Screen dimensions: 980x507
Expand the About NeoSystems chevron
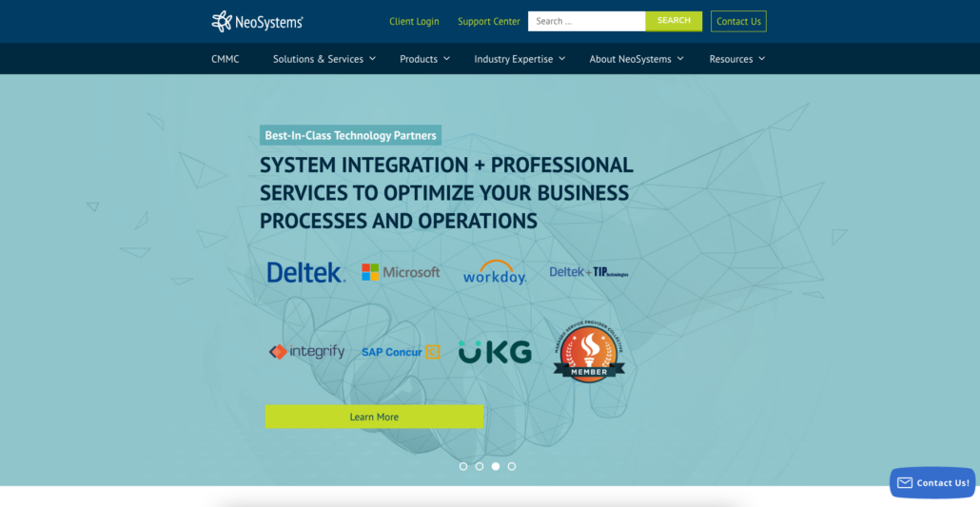tap(680, 59)
